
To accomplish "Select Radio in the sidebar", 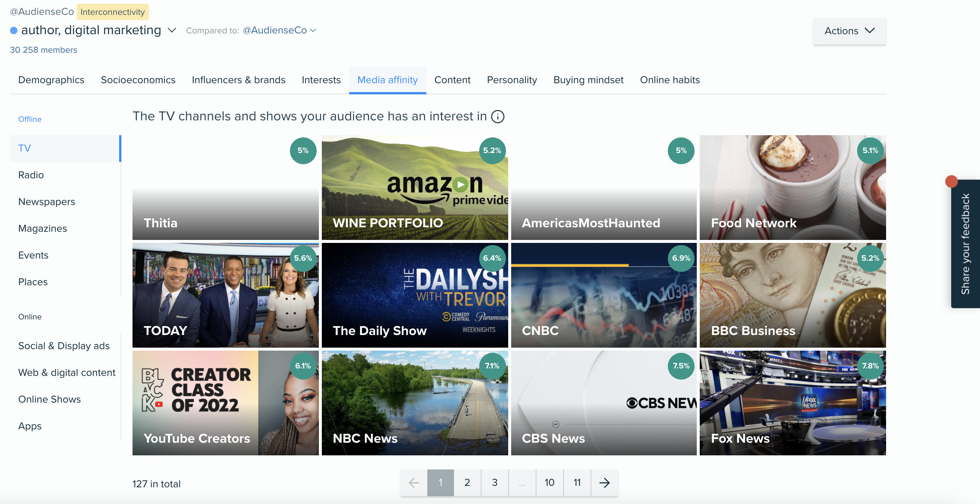I will (65, 175).
